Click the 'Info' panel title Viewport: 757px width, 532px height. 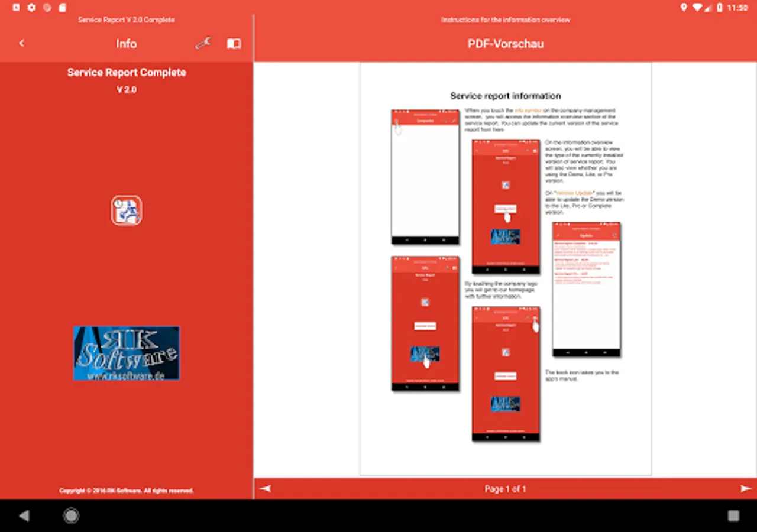click(x=127, y=44)
